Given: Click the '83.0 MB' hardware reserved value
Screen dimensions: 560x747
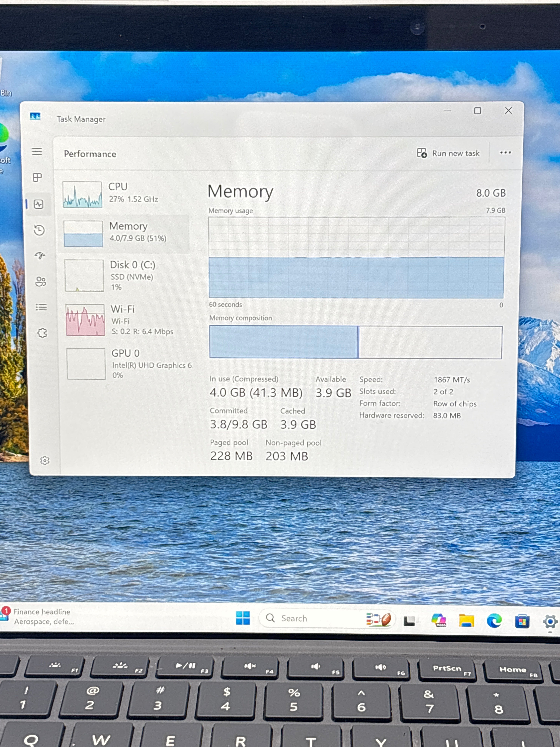Looking at the screenshot, I should (447, 416).
